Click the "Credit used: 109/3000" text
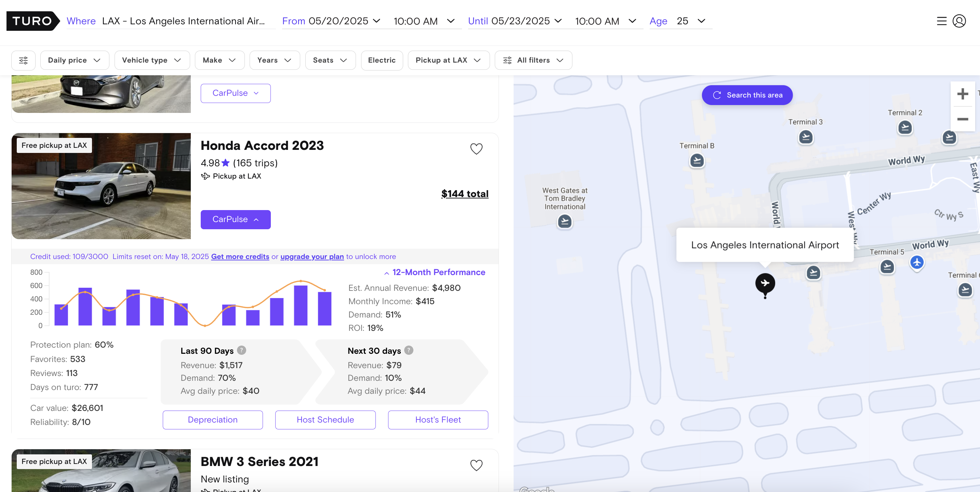Image resolution: width=980 pixels, height=492 pixels. click(69, 257)
